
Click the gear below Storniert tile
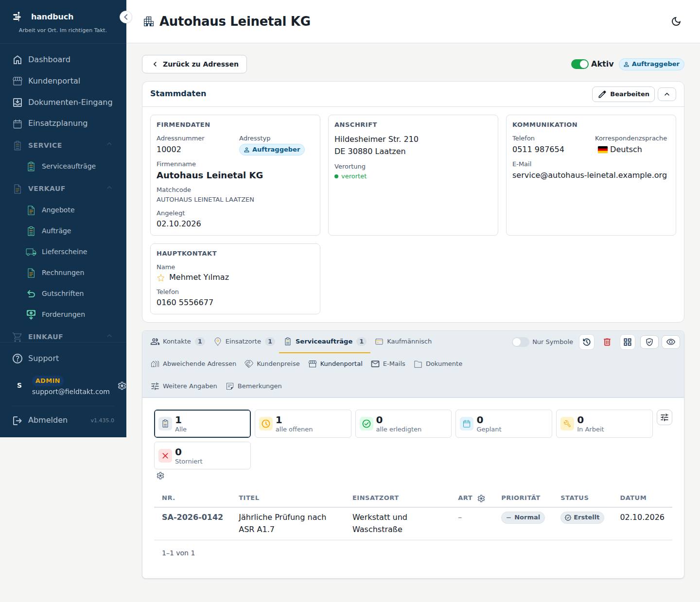click(x=160, y=476)
